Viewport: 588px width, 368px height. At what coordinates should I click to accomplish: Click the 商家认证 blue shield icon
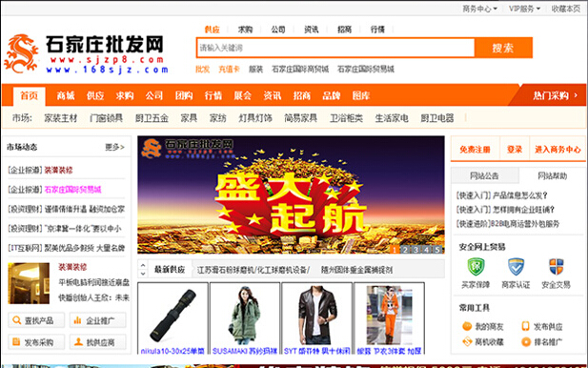pos(516,267)
